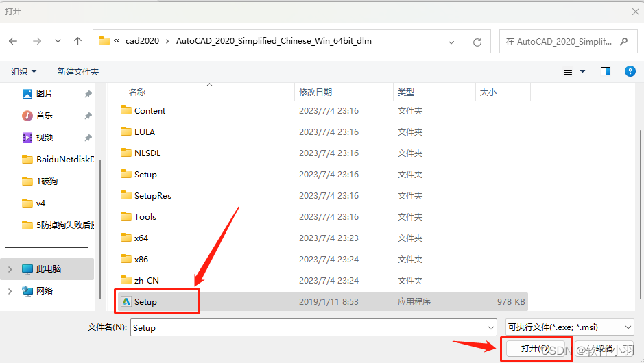
Task: Change the view layout icon
Action: point(568,71)
